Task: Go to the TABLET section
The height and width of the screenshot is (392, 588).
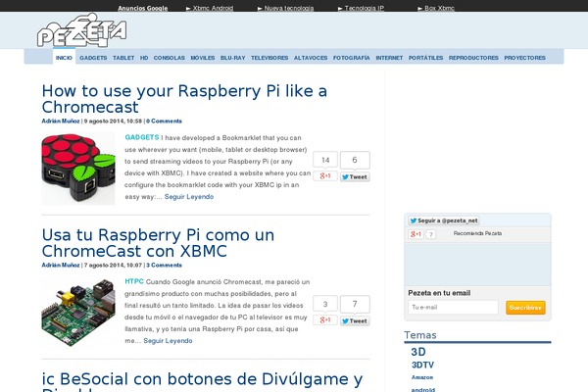Action: point(123,58)
